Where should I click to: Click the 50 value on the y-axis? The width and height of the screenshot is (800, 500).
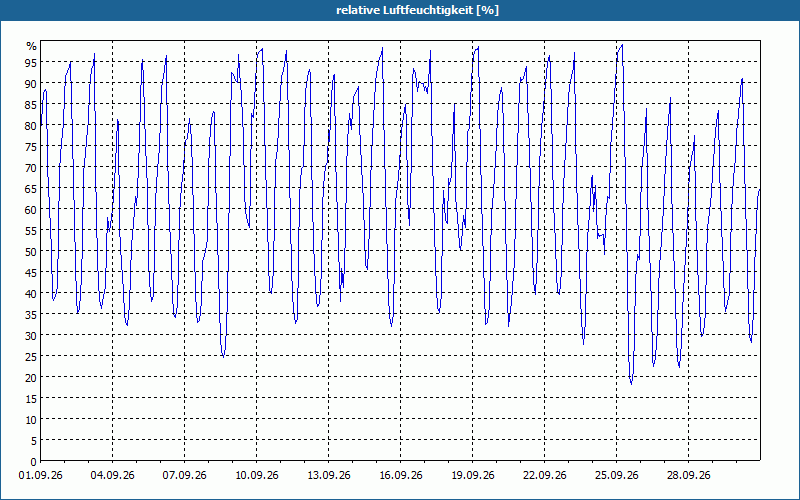pyautogui.click(x=31, y=252)
